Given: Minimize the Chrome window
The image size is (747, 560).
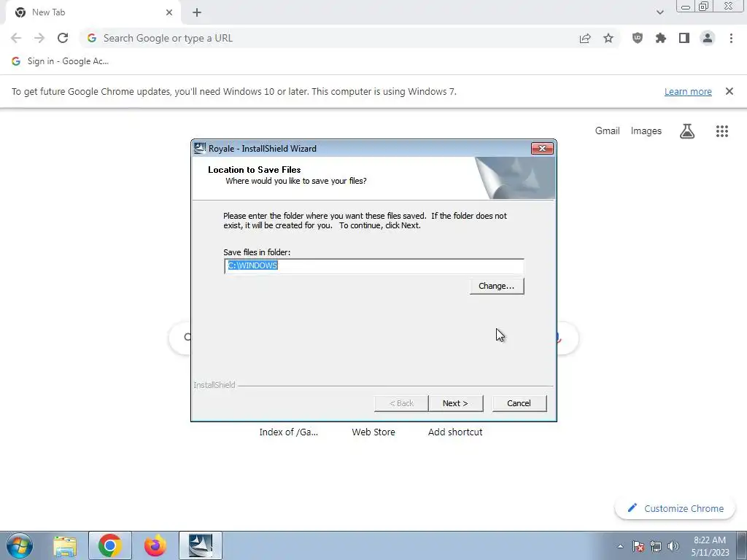Looking at the screenshot, I should coord(686,7).
